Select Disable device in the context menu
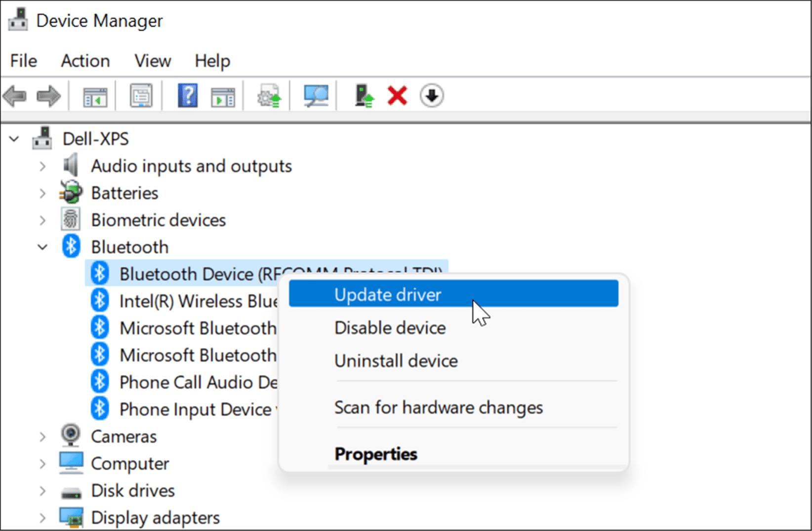Screen dimensions: 812x531 pyautogui.click(x=390, y=327)
